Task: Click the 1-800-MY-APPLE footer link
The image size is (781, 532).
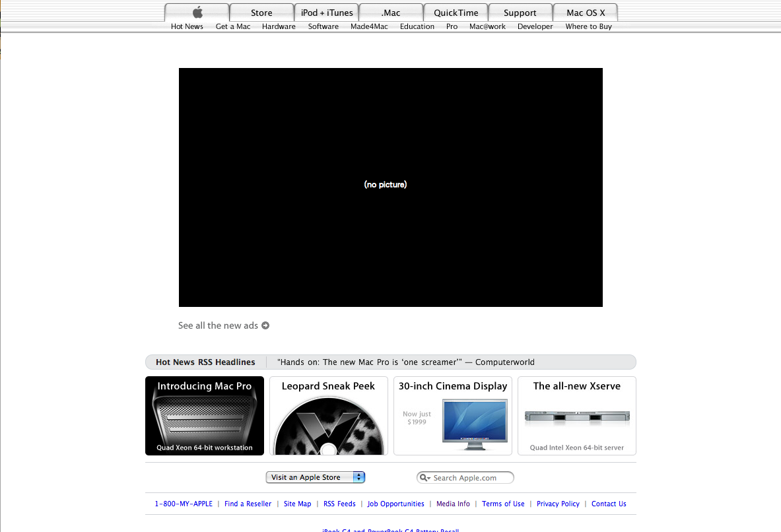Action: [184, 504]
